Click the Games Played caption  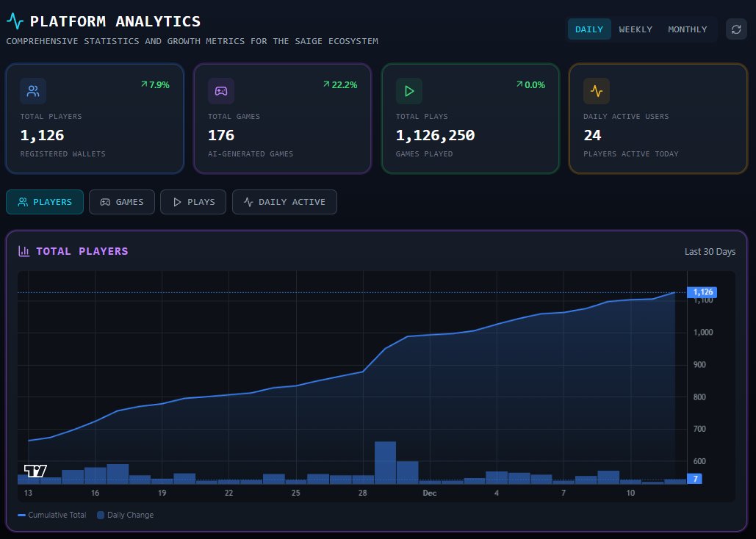(x=425, y=153)
